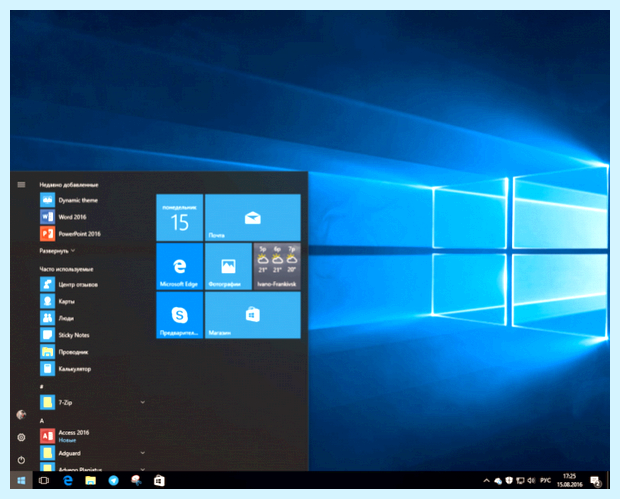
Task: Open the Microsoft Edge tile
Action: (180, 267)
